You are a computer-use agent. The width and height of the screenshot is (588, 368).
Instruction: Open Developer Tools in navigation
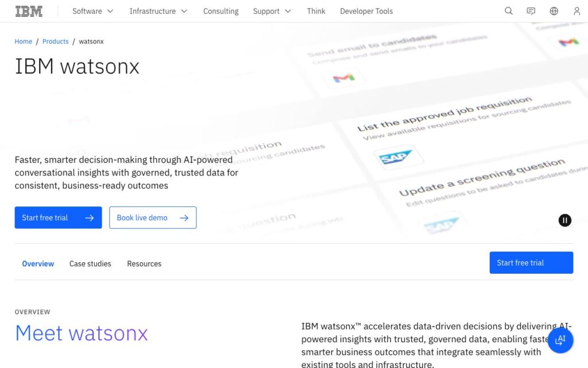pos(366,11)
